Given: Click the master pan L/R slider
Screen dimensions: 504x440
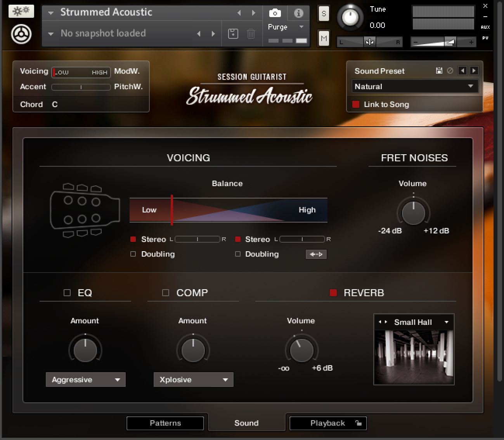Looking at the screenshot, I should tap(369, 42).
